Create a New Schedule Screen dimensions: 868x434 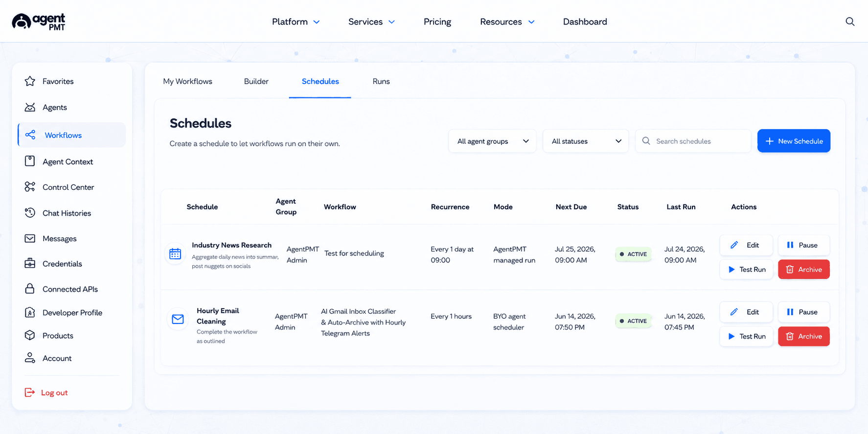click(x=794, y=141)
